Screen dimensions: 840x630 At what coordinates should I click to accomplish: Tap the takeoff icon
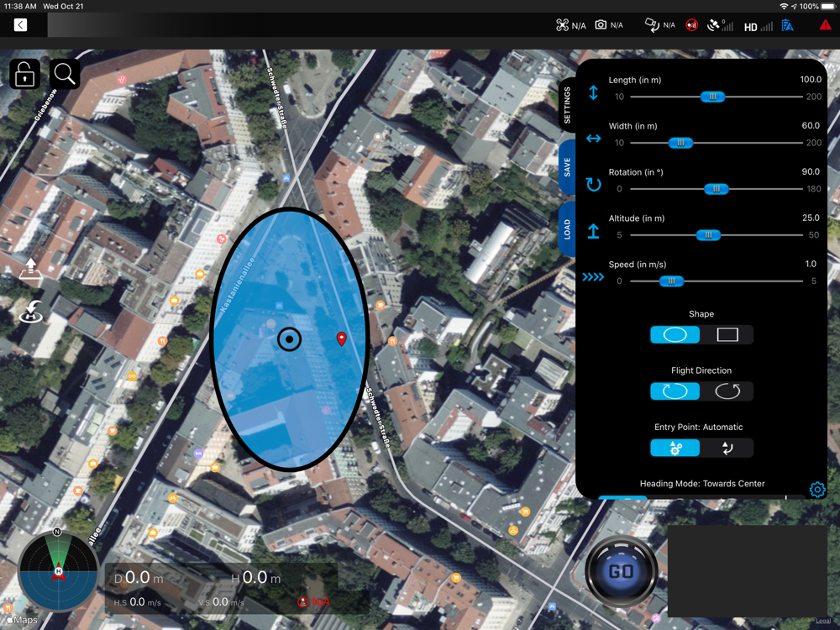pos(30,269)
